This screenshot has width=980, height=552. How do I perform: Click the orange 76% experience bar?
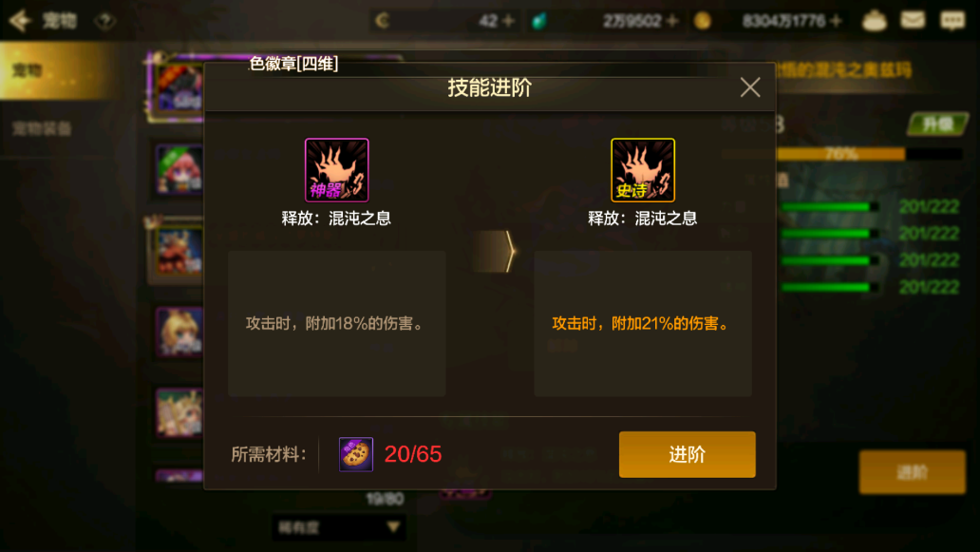click(840, 154)
